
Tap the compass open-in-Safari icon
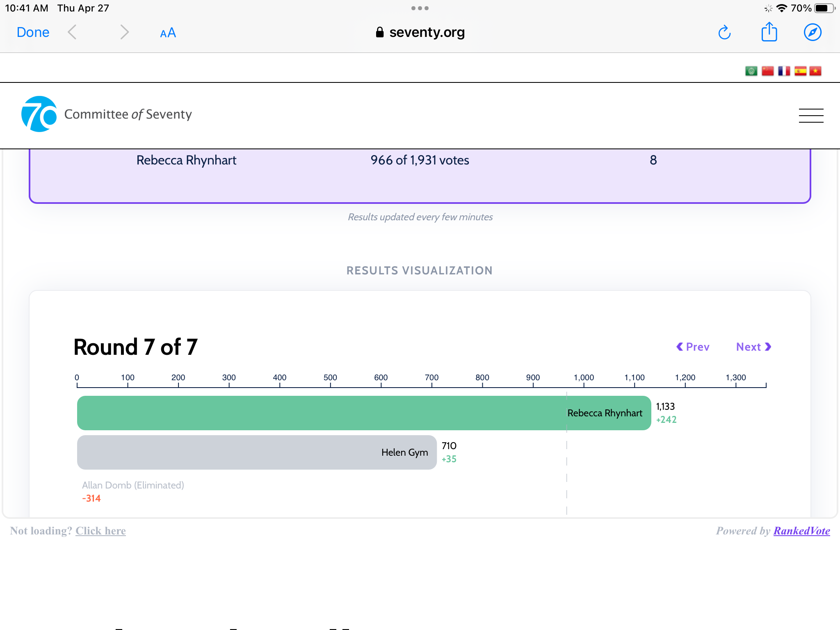click(812, 32)
